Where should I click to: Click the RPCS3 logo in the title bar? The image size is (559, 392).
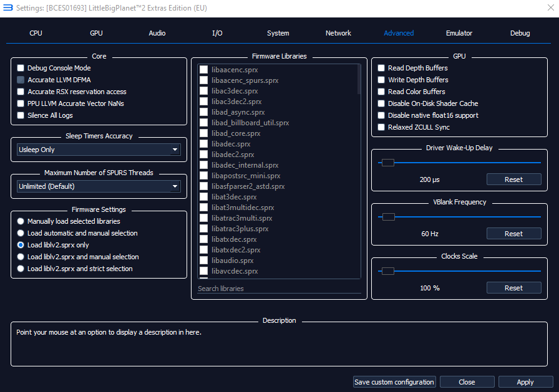pos(8,7)
